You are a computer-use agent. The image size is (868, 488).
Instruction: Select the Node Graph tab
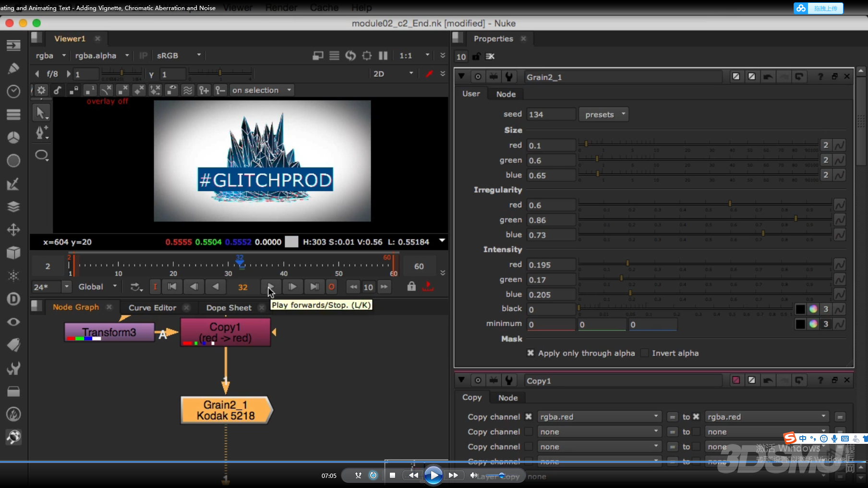click(76, 307)
